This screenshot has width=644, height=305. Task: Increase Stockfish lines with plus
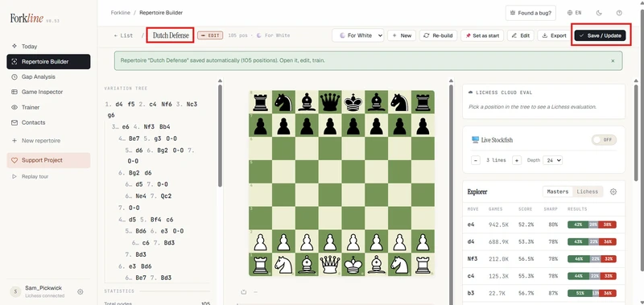(517, 160)
